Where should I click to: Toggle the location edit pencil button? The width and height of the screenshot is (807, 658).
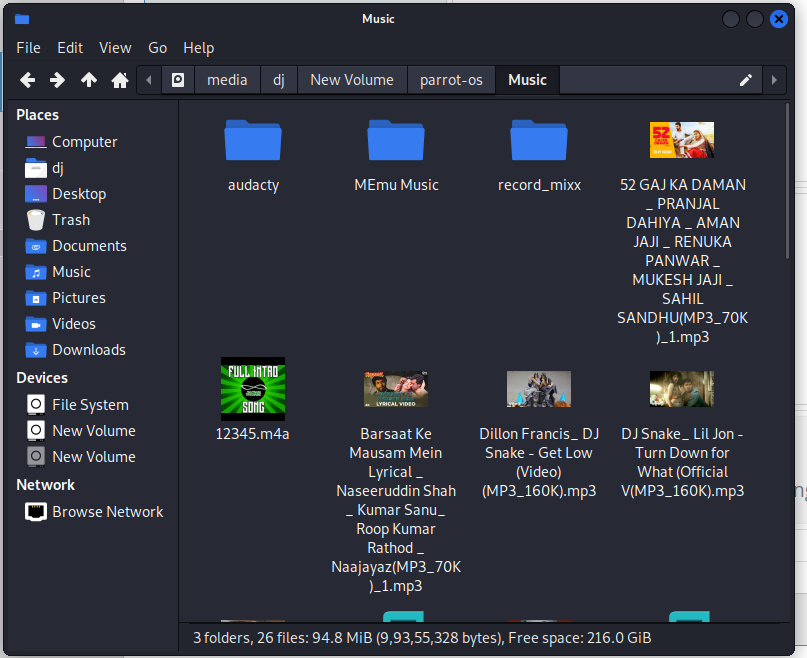(745, 80)
